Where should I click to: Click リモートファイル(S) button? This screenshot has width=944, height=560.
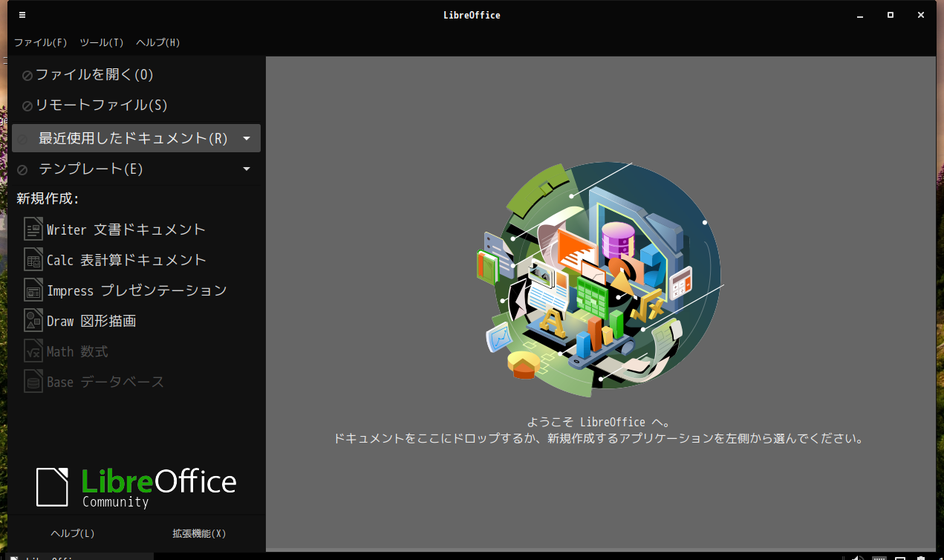pyautogui.click(x=136, y=105)
